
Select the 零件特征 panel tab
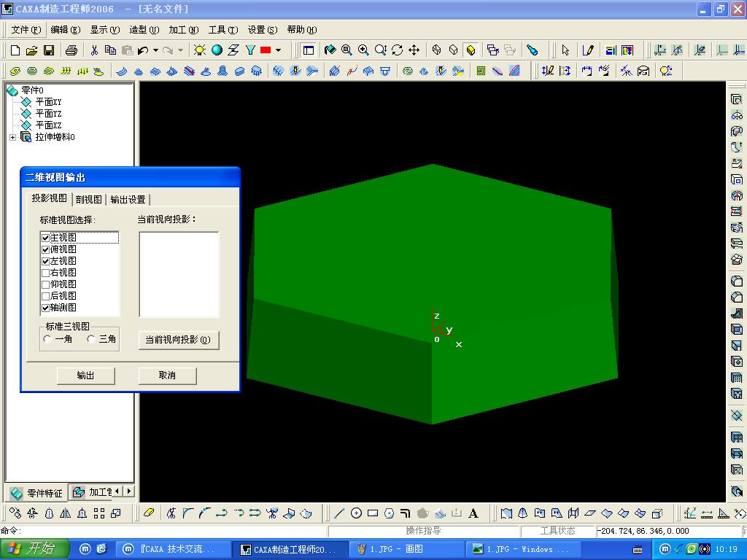pos(38,493)
